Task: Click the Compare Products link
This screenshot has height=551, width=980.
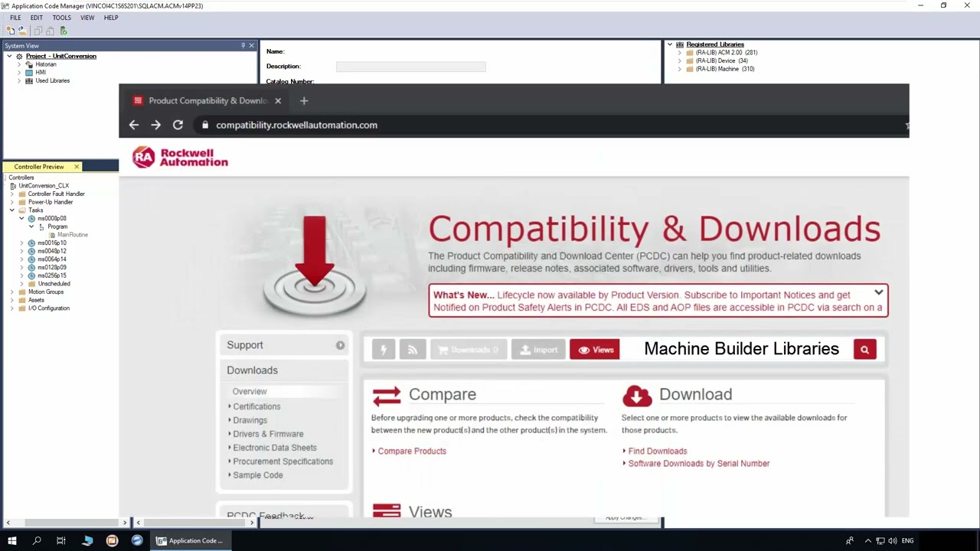Action: (x=412, y=452)
